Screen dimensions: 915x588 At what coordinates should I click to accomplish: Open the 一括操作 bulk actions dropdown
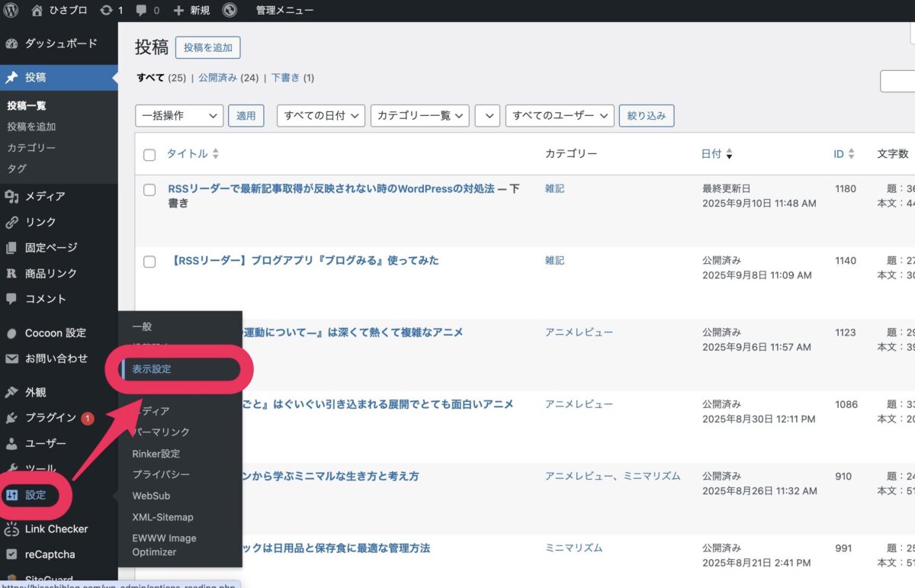pyautogui.click(x=178, y=116)
